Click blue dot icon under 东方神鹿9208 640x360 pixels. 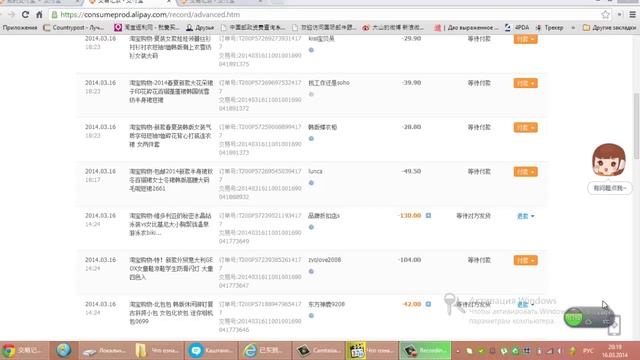(x=311, y=316)
